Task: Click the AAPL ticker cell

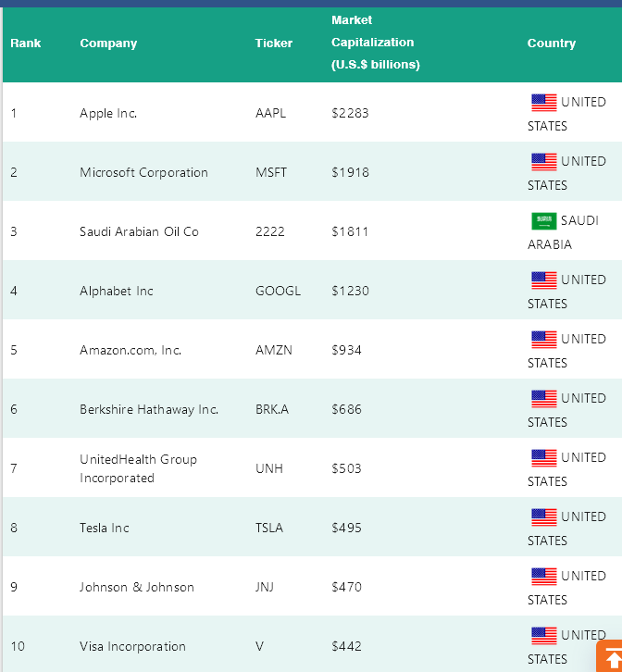Action: [270, 113]
